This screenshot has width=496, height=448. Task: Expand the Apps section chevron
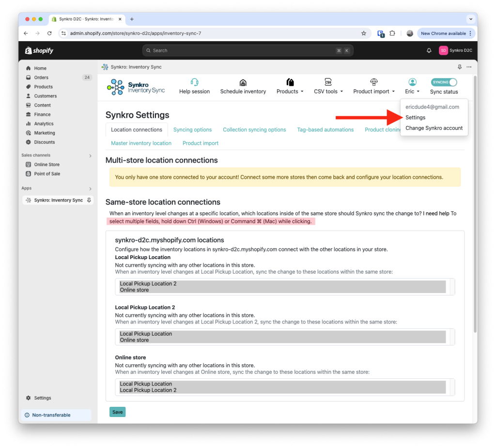point(91,188)
